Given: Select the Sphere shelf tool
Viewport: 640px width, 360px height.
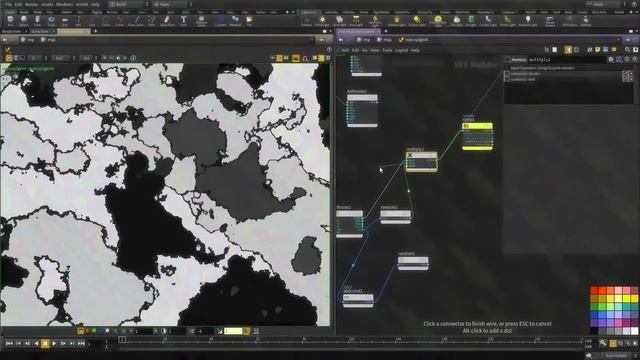Looking at the screenshot, I should [24, 20].
